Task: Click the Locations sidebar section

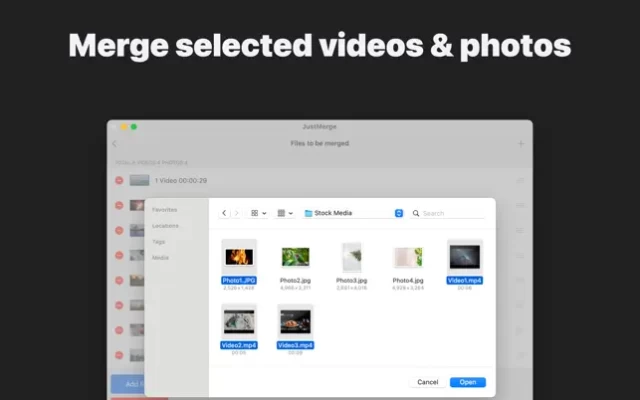Action: pos(164,226)
